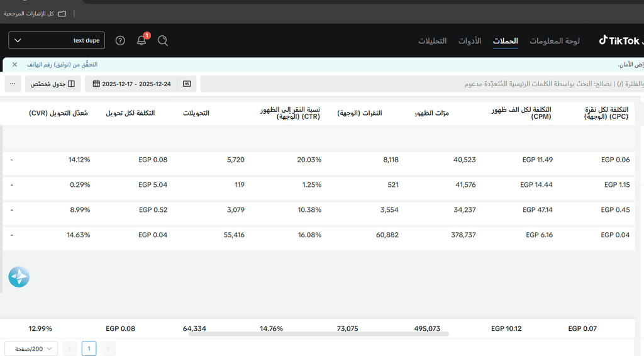Sort by CTR column header
This screenshot has width=644, height=356.
click(290, 113)
